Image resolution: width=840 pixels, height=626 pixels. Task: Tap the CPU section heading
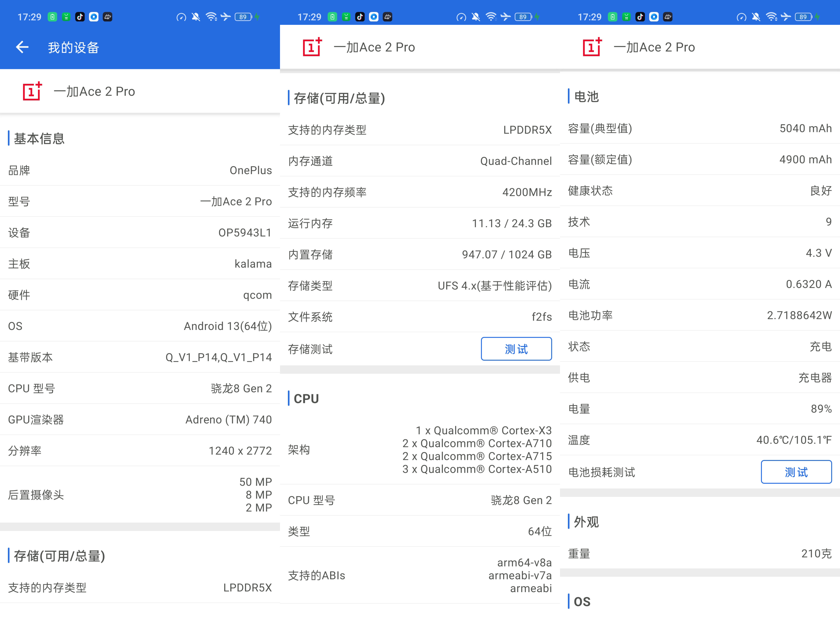306,398
